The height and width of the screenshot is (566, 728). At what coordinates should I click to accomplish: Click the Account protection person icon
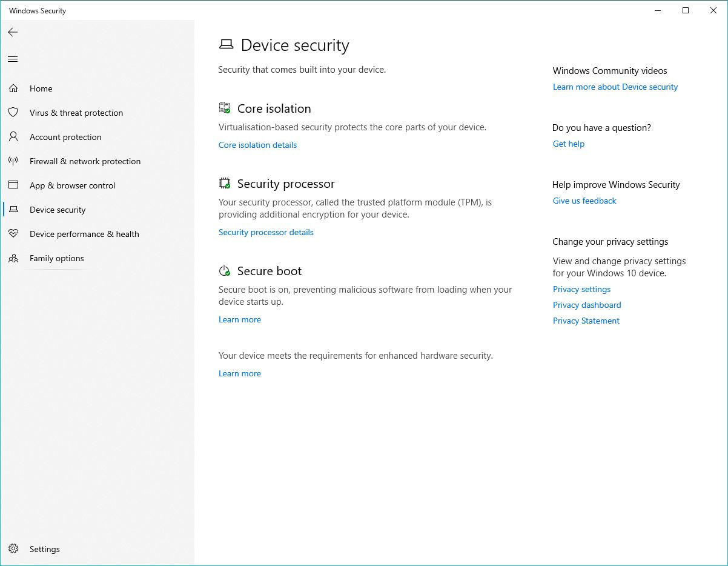(x=13, y=137)
